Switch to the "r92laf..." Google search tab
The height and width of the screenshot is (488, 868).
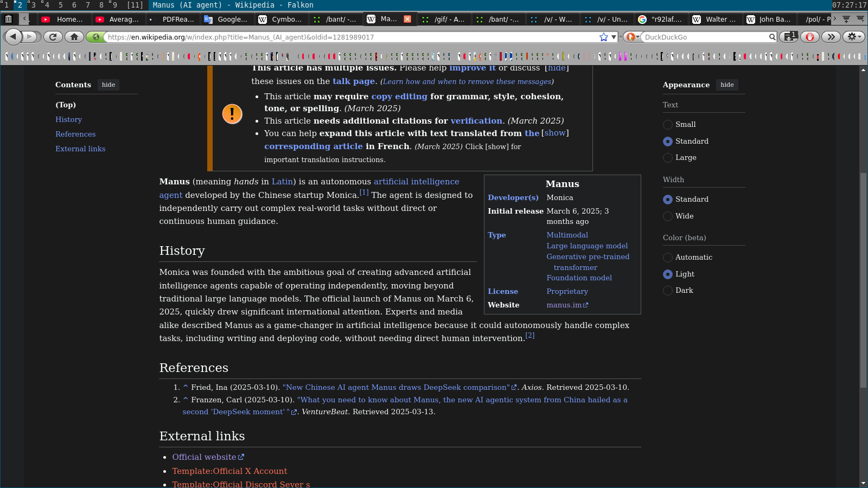pos(661,19)
